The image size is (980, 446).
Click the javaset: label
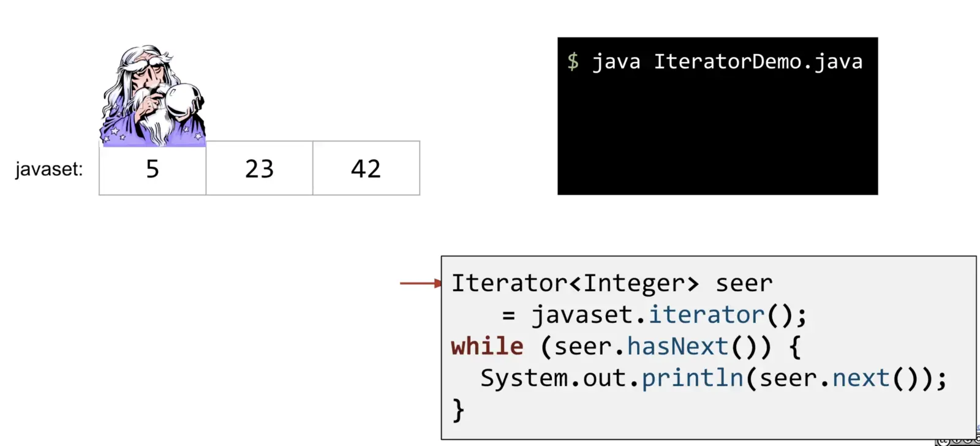click(49, 169)
